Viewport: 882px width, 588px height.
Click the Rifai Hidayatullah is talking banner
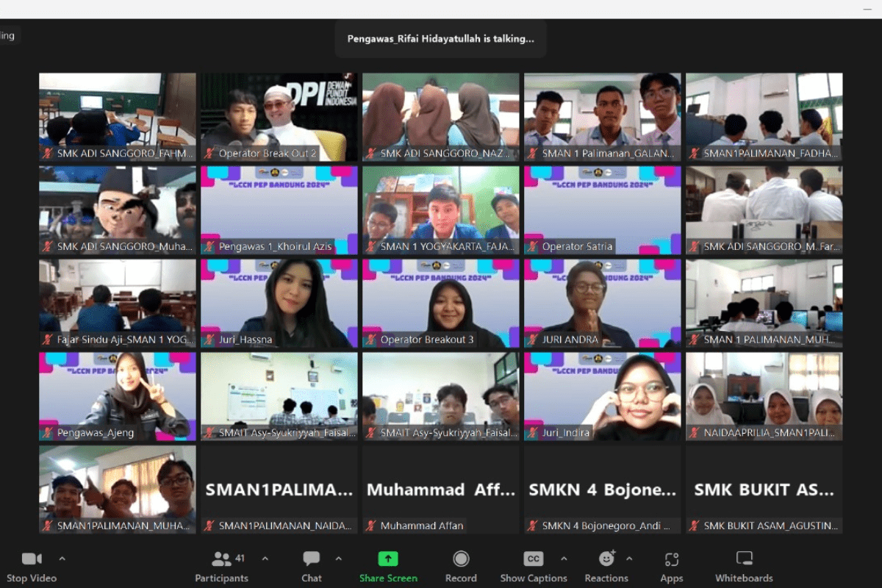tap(441, 39)
